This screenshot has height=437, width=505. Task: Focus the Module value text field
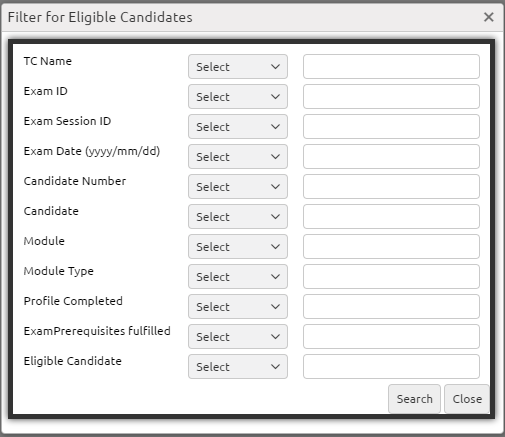click(391, 247)
